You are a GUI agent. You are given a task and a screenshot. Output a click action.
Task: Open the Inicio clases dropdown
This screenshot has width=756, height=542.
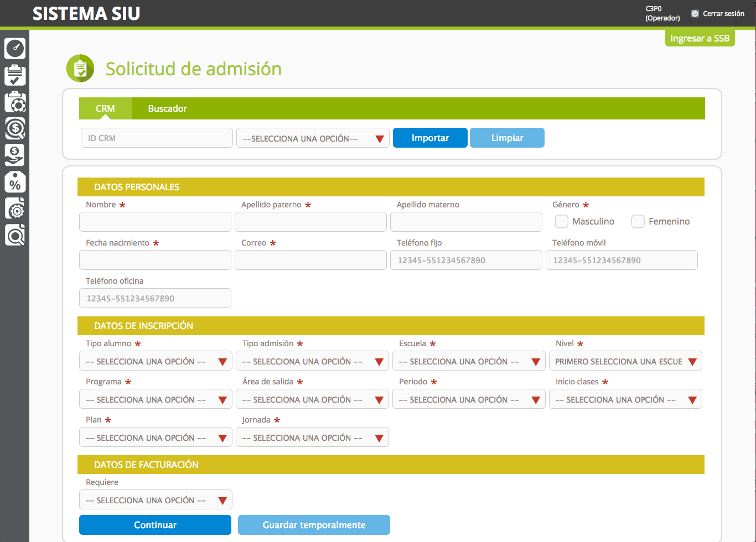625,399
